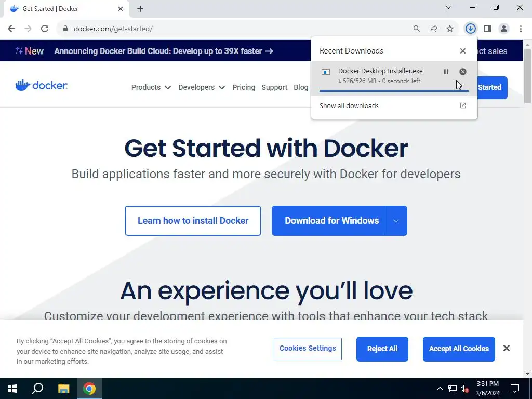Open the Chrome profile avatar
This screenshot has height=399, width=532.
(x=504, y=29)
